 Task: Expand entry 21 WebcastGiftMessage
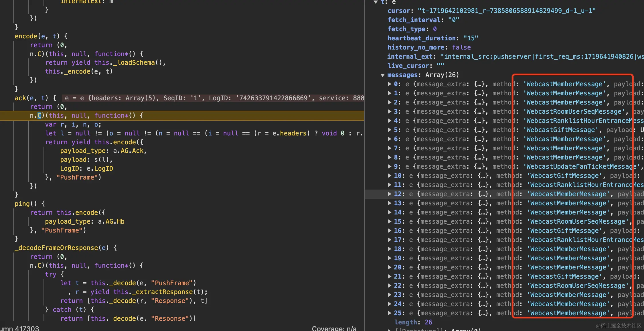tap(390, 277)
